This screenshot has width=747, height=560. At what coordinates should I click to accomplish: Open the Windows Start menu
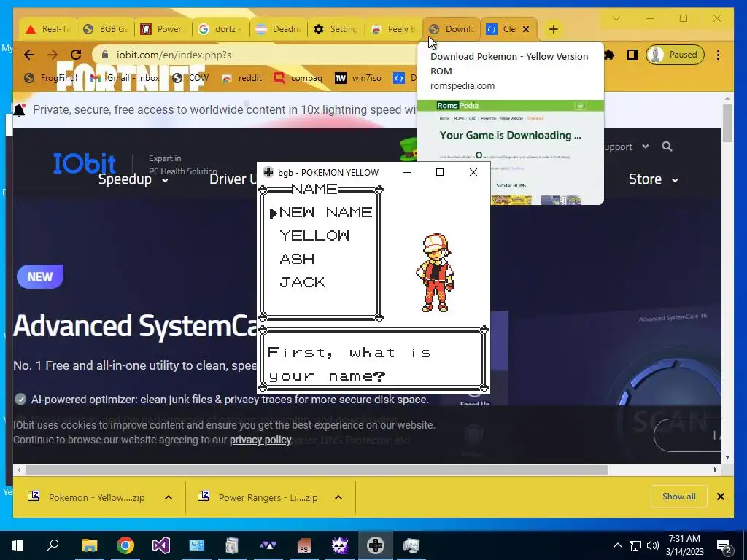coord(18,545)
